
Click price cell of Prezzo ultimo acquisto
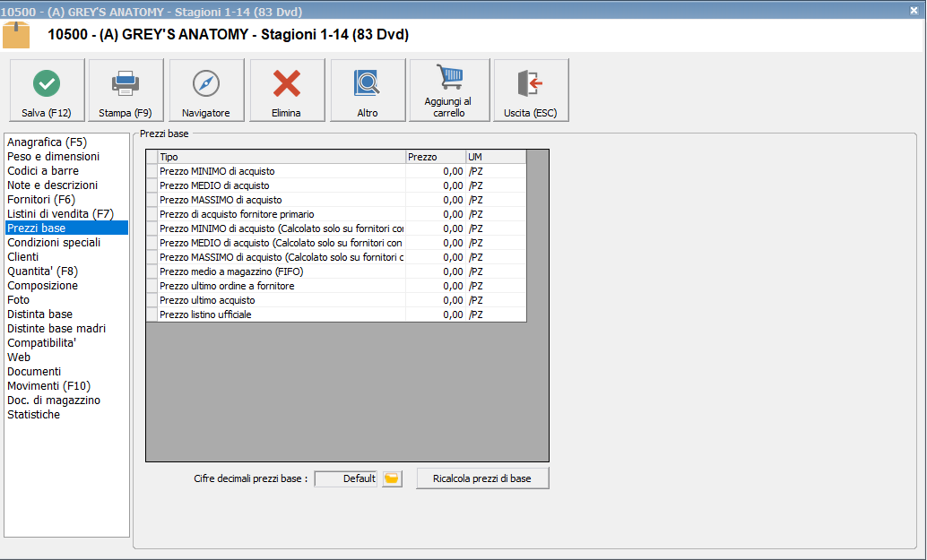coord(436,300)
